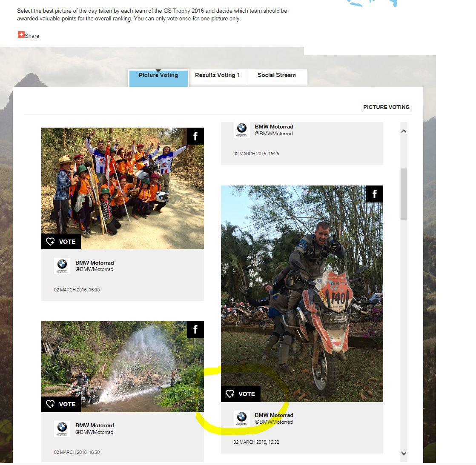476x465 pixels.
Task: Share the river water splash photo on Facebook
Action: [195, 330]
